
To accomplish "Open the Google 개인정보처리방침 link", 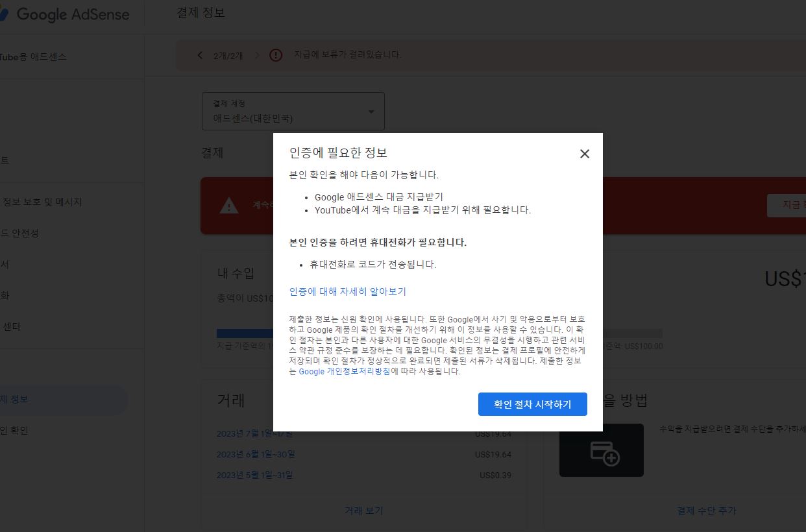I will pyautogui.click(x=345, y=372).
